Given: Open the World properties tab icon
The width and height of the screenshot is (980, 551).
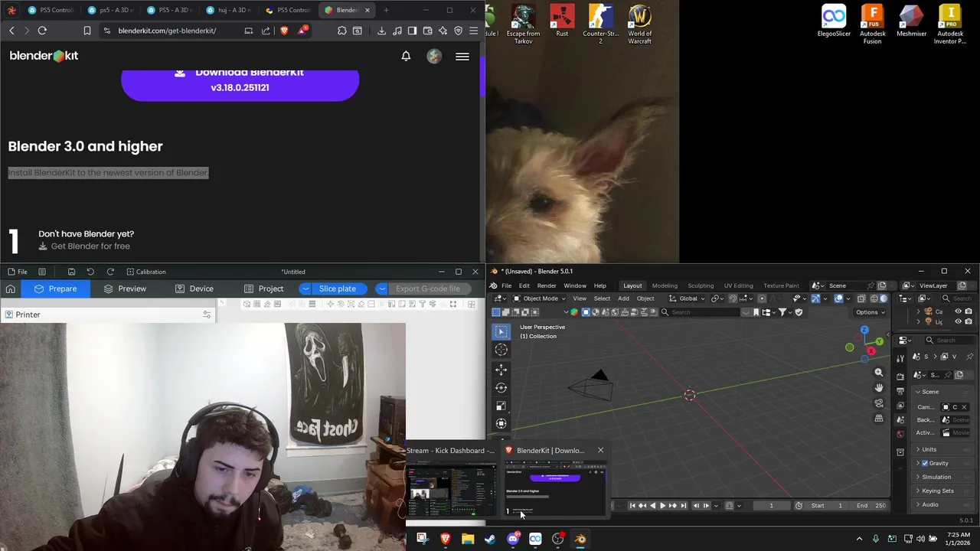Looking at the screenshot, I should tap(900, 434).
